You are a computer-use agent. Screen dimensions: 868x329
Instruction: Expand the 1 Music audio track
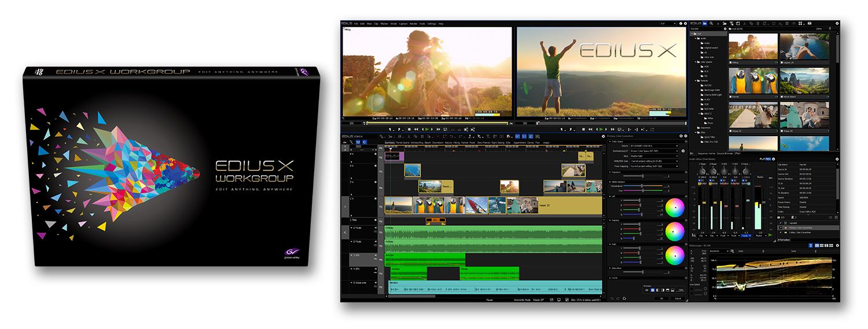351,228
